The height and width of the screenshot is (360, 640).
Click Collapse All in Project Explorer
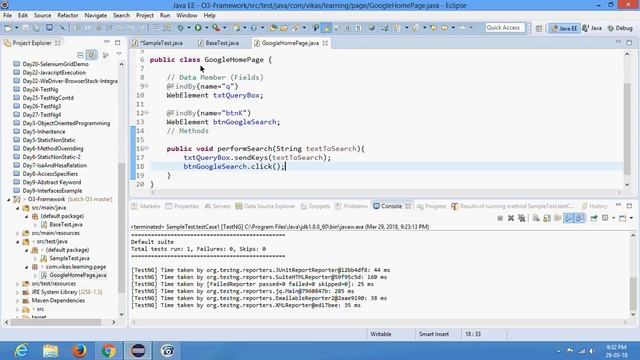pos(80,55)
